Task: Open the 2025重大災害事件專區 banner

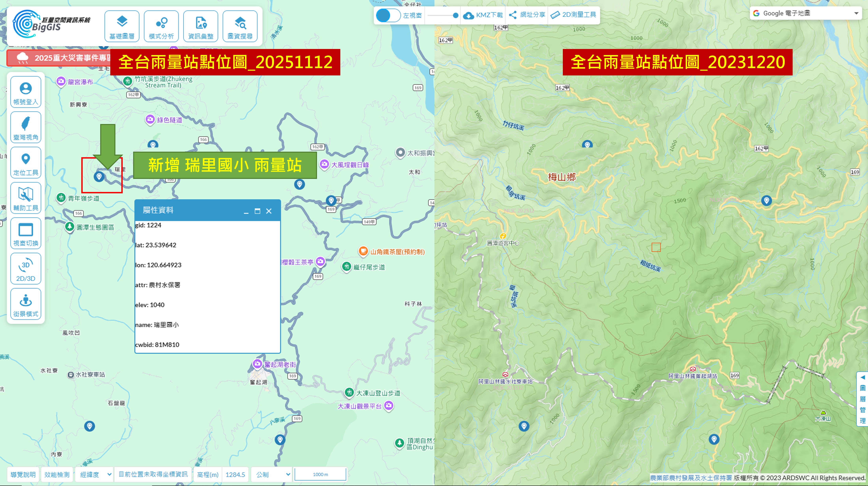Action: coord(59,58)
